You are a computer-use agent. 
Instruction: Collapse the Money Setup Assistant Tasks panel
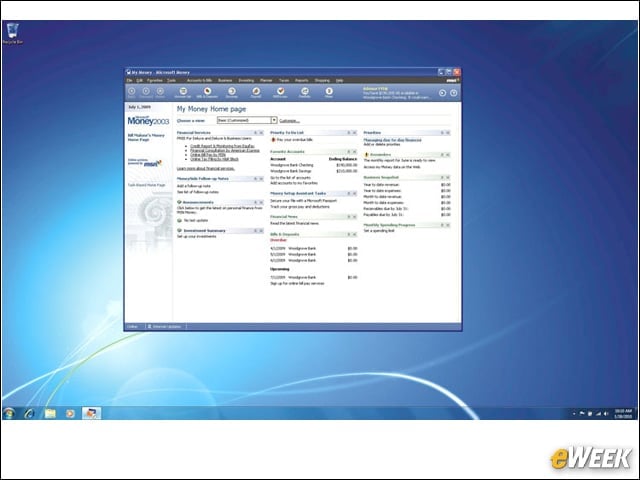pos(349,193)
